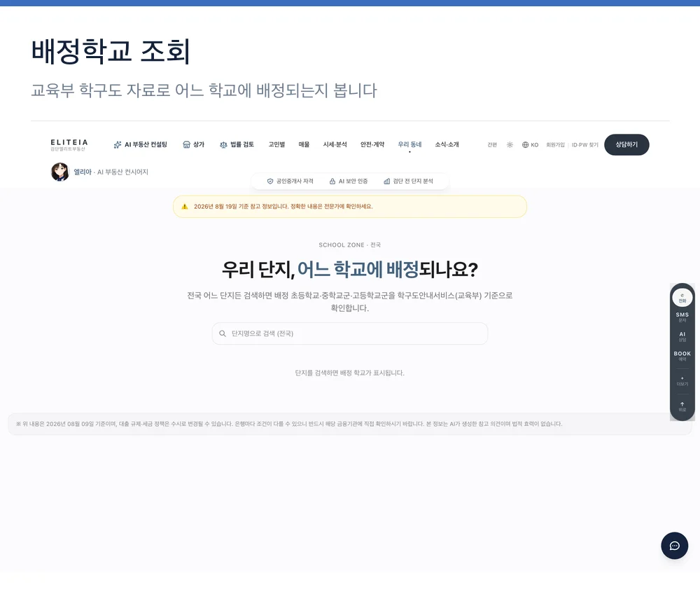The width and height of the screenshot is (700, 592).
Task: Expand 더보기 in the side bar
Action: coord(682,381)
